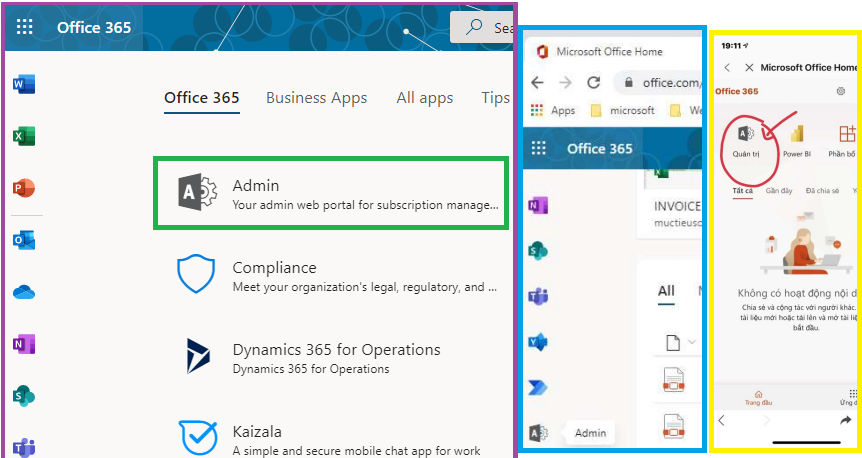Tap the Quản trị admin app
Screen dimensions: 862x458
746,141
